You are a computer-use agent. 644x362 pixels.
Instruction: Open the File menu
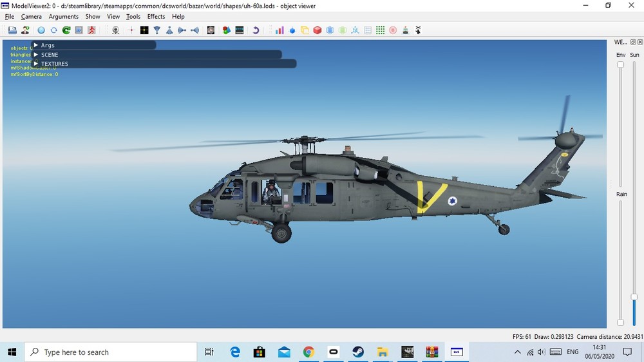coord(10,17)
